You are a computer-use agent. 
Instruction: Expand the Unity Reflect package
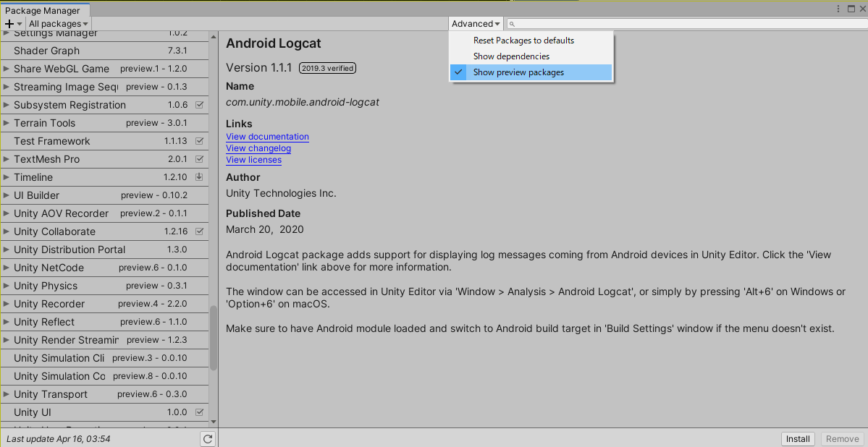coord(7,322)
